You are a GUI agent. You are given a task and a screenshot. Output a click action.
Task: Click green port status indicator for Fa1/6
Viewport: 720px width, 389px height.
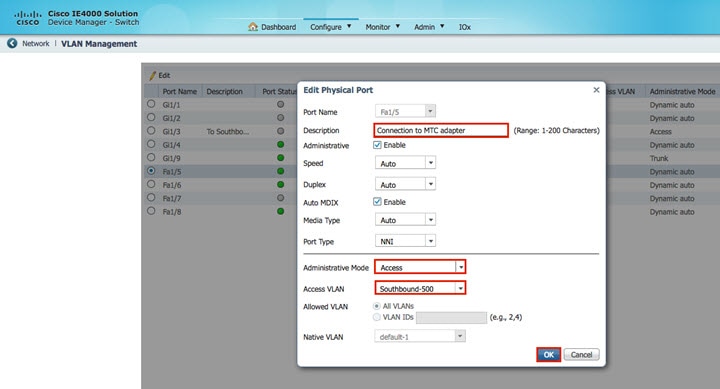pyautogui.click(x=280, y=185)
